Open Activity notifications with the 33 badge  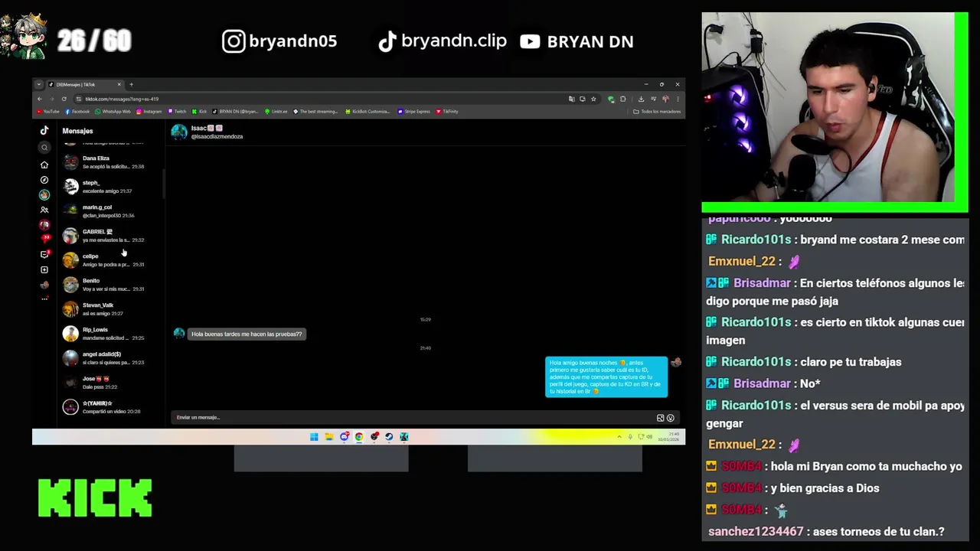pos(45,239)
